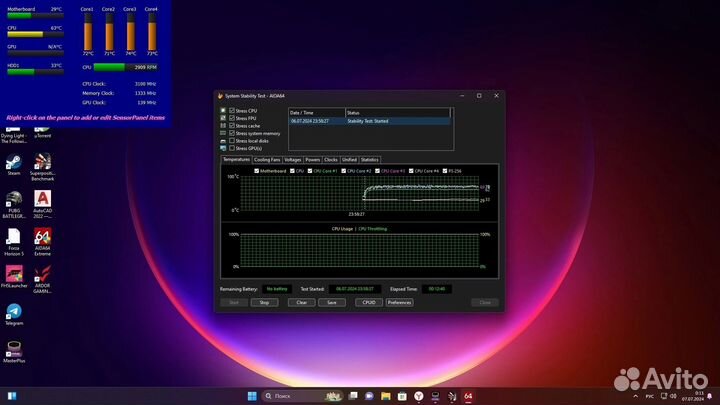Viewport: 720px width, 405px height.
Task: Switch to the Cooling Fans tab
Action: click(x=267, y=160)
